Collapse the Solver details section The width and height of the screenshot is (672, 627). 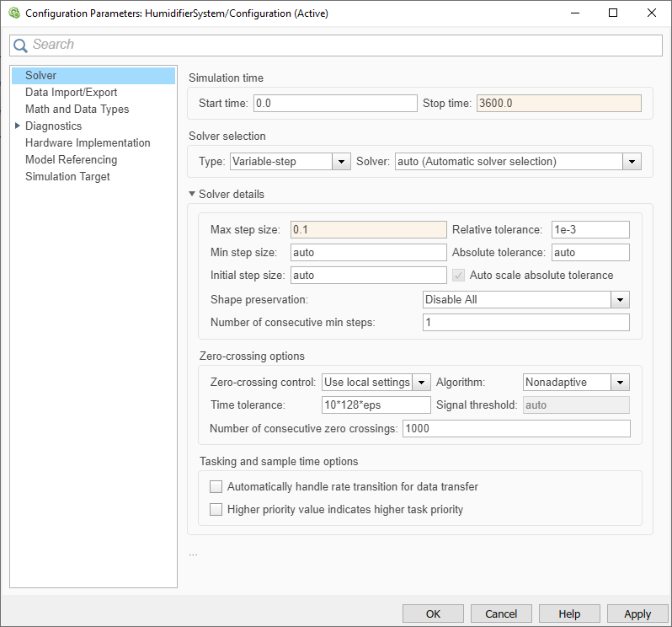[x=192, y=194]
